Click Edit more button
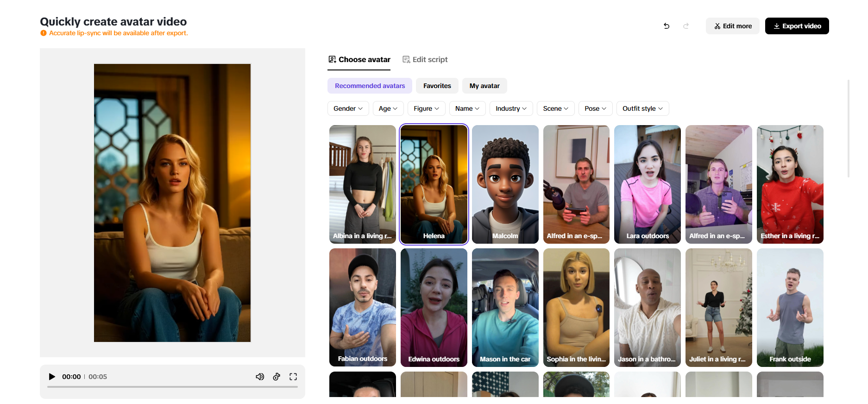This screenshot has height=404, width=868. click(x=733, y=26)
